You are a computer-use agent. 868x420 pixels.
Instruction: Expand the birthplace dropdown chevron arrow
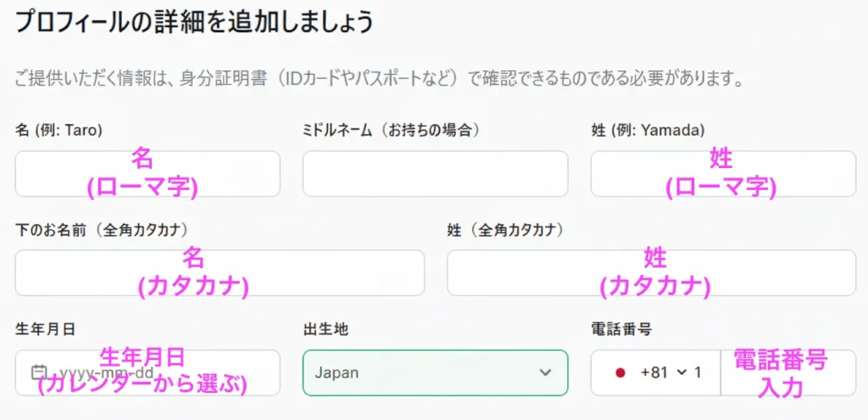pos(544,372)
